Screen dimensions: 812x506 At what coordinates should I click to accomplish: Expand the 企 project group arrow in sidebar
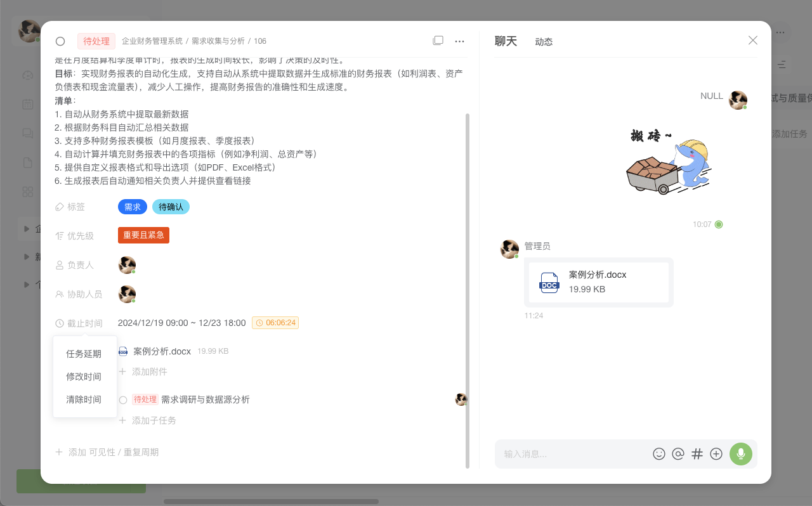[x=27, y=228]
